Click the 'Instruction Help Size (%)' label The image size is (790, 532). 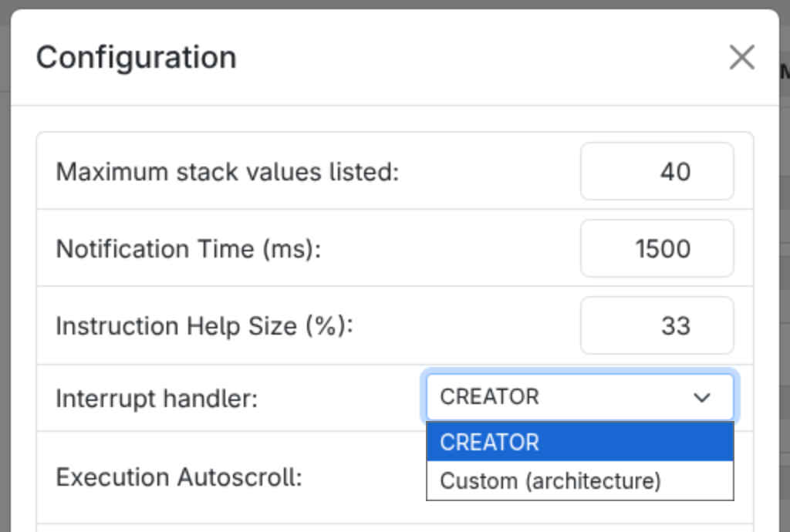pyautogui.click(x=204, y=325)
